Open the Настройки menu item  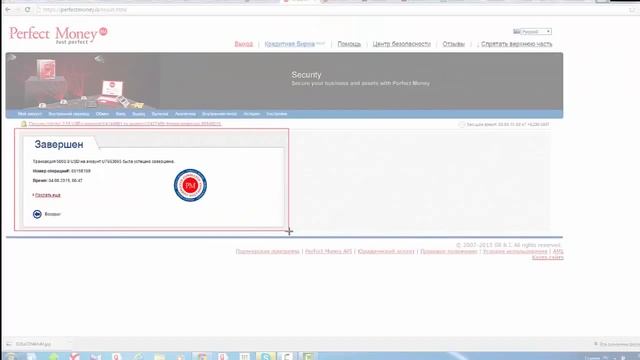click(x=277, y=114)
